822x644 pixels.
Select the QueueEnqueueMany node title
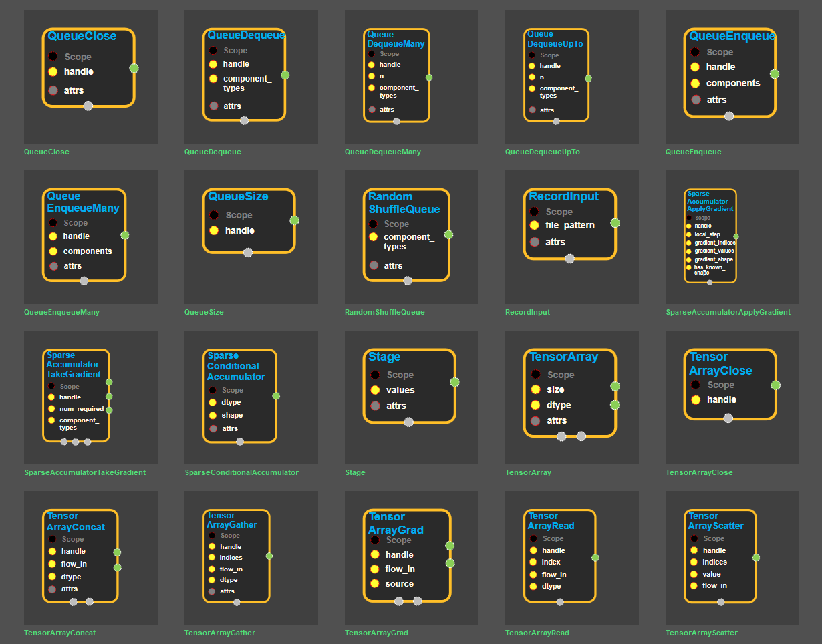[x=83, y=202]
